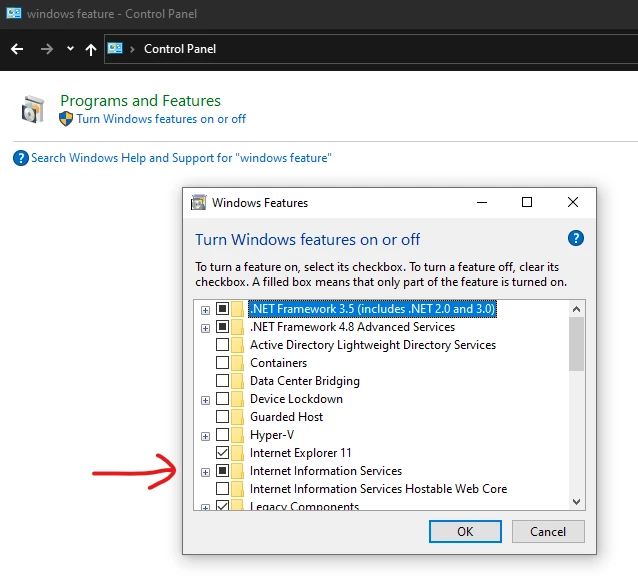Click the Up one level arrow
The height and width of the screenshot is (586, 638).
91,50
